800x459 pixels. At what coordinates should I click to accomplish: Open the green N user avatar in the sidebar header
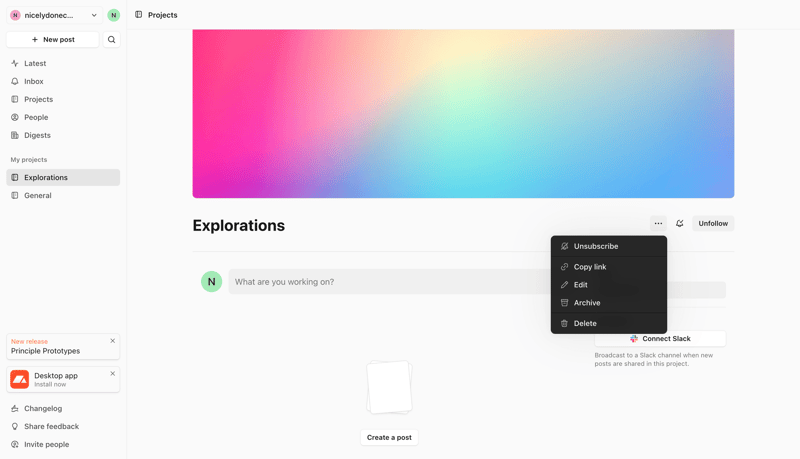113,15
